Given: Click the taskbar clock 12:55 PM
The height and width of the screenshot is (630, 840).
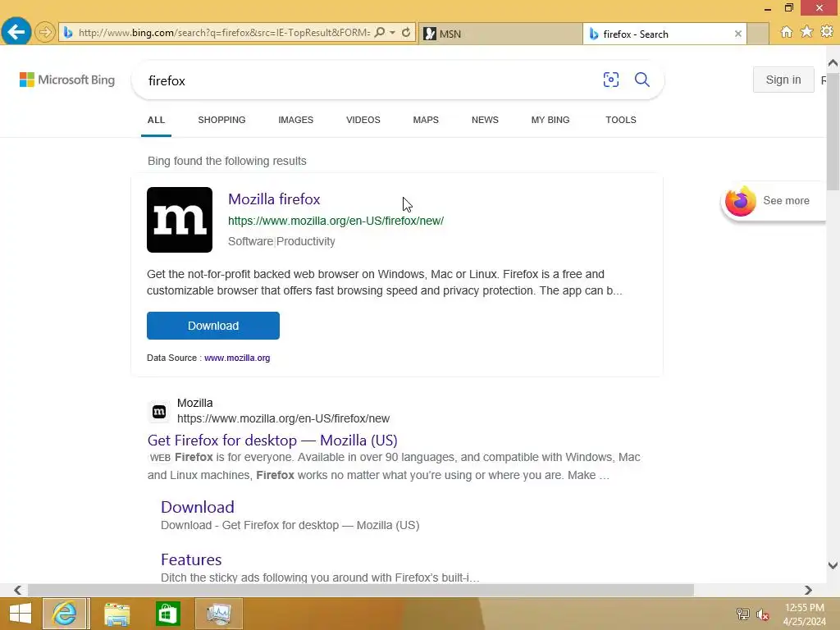Looking at the screenshot, I should [x=804, y=608].
